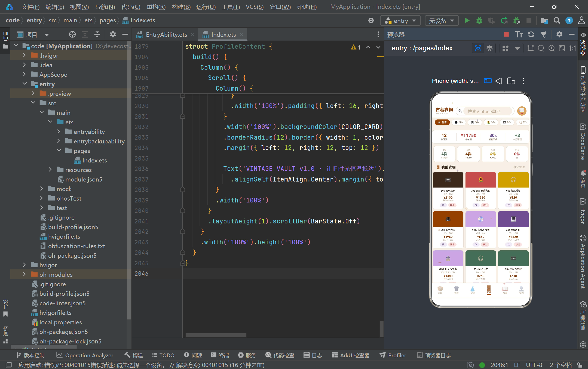Open the previewer component grid dropdown
Screen dimensions: 588x369
coord(511,48)
